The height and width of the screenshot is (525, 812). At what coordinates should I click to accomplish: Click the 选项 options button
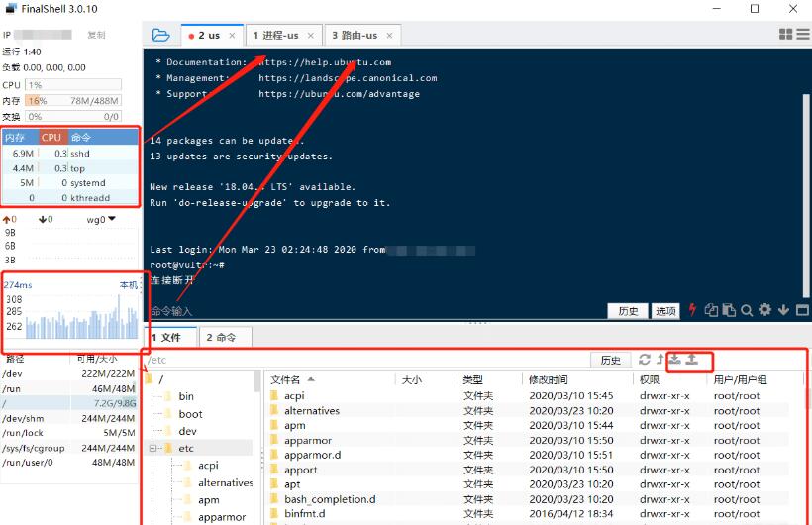click(x=665, y=311)
